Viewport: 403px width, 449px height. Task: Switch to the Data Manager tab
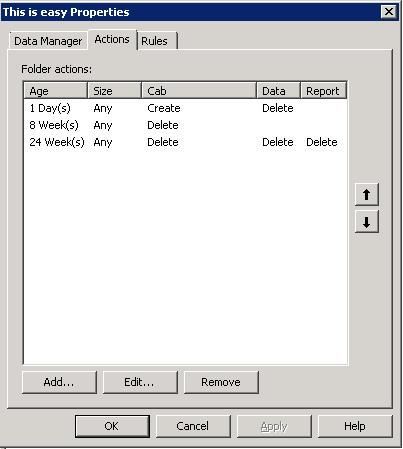point(48,41)
